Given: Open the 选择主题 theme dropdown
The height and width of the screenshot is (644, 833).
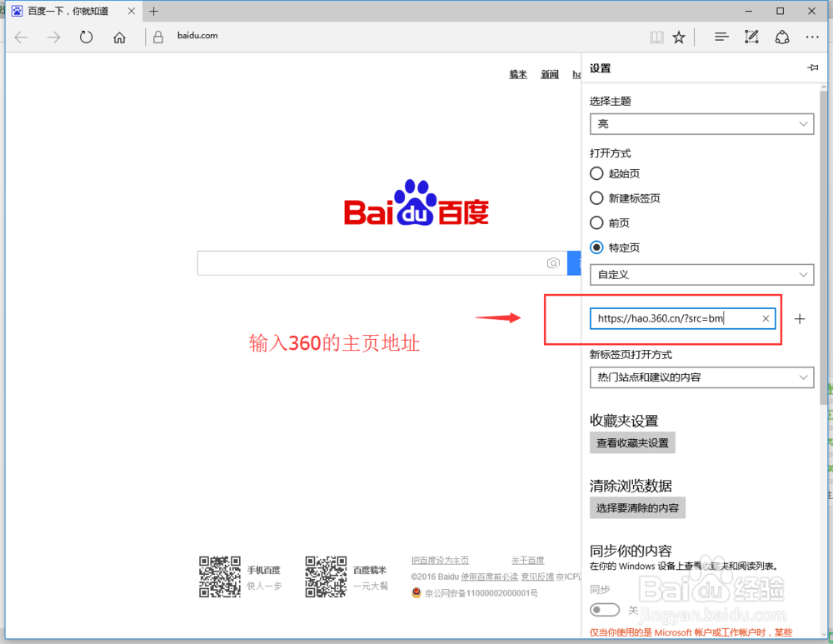Looking at the screenshot, I should (701, 124).
